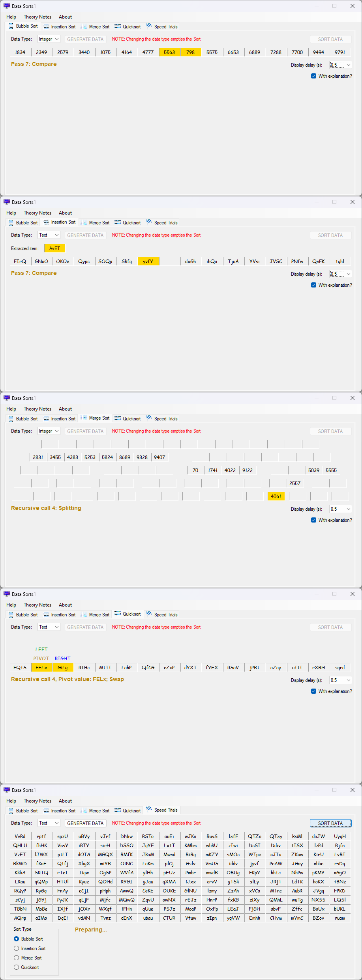Open Data Type dropdown in window showing 5563 highlighted
Viewport: 362px width, 980px height.
click(49, 39)
